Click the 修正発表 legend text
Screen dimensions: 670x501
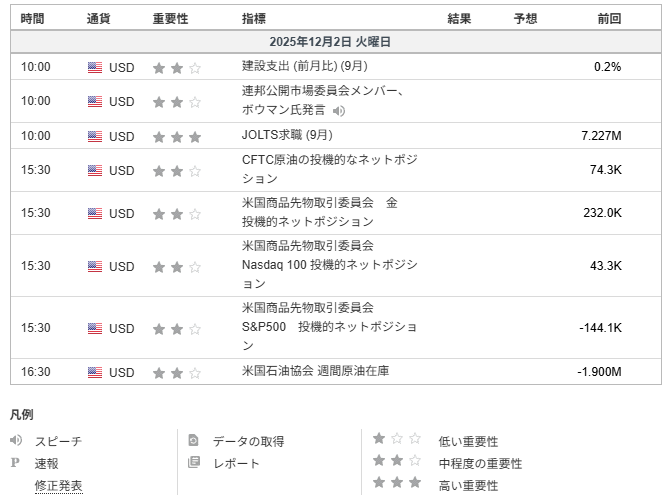click(x=58, y=486)
